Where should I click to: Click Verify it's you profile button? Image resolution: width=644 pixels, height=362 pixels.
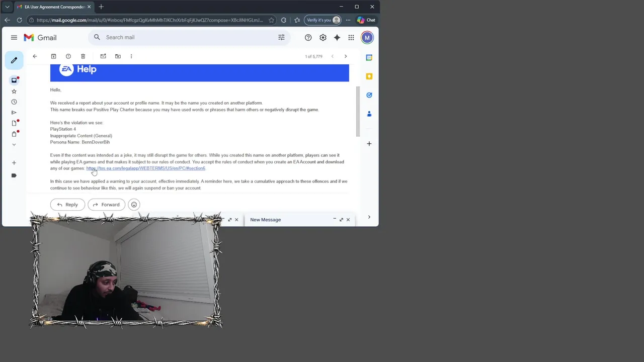[323, 20]
